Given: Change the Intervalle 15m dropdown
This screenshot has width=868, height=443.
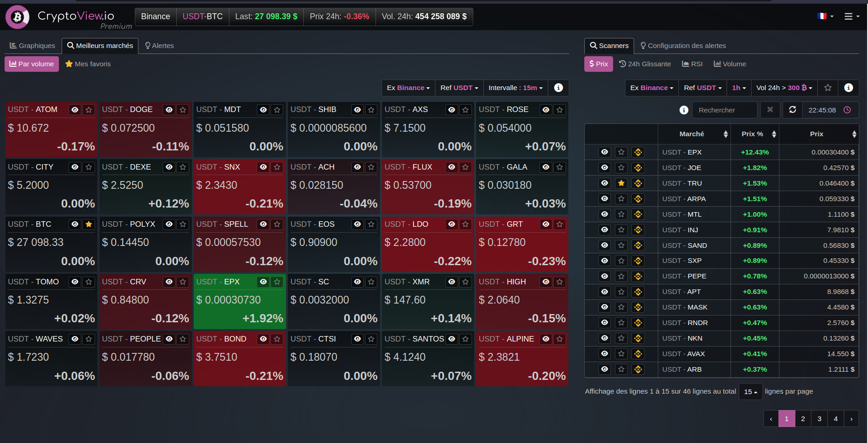Looking at the screenshot, I should (516, 88).
